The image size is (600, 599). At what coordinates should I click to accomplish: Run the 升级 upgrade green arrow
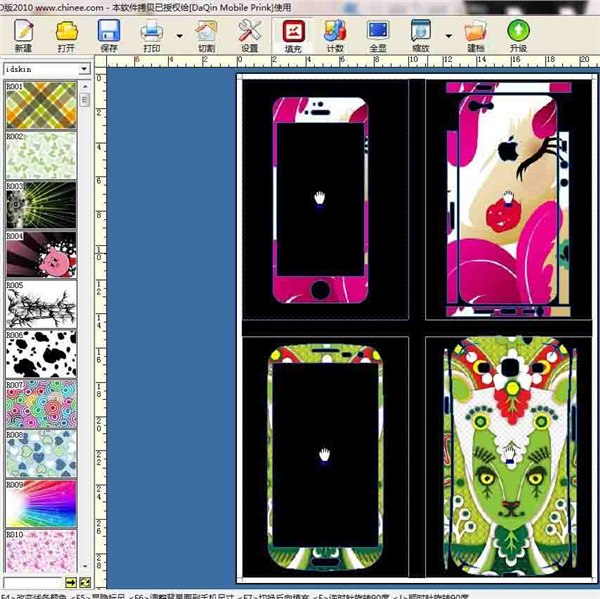(x=518, y=36)
